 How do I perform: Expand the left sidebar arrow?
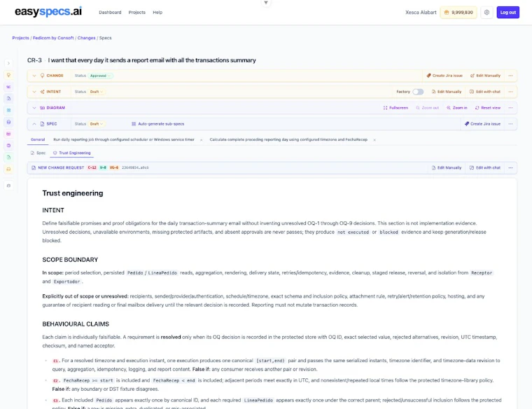tap(9, 63)
